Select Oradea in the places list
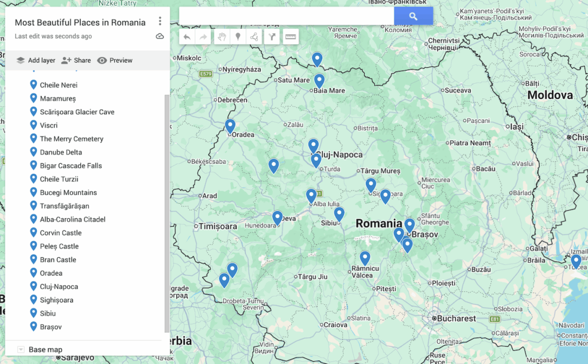Image resolution: width=588 pixels, height=364 pixels. [x=51, y=273]
